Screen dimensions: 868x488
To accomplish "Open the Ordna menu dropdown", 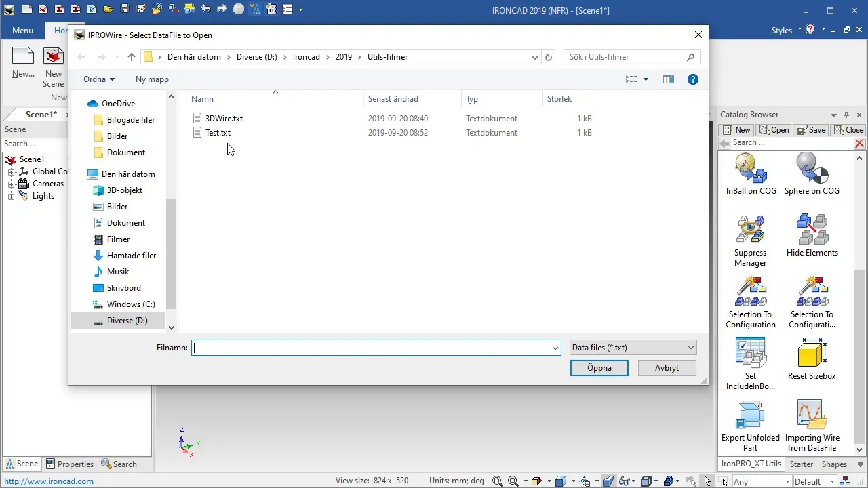I will tap(99, 79).
